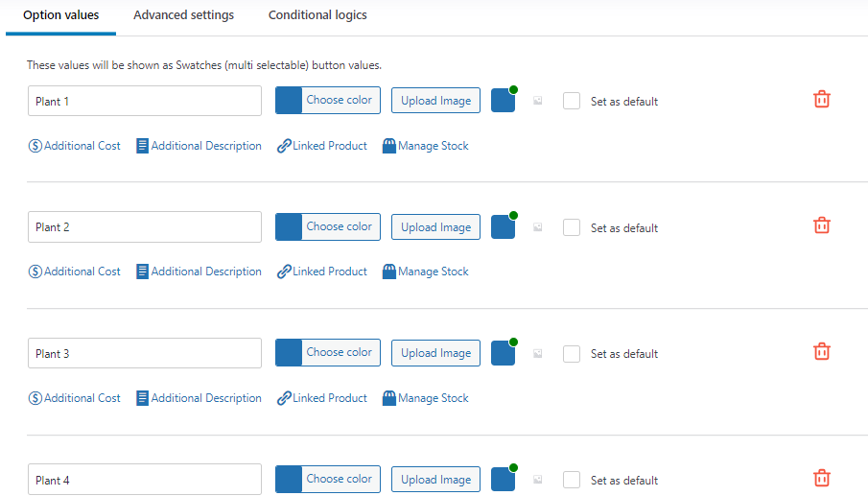
Task: Check Set as default for Plant 3
Action: [572, 354]
